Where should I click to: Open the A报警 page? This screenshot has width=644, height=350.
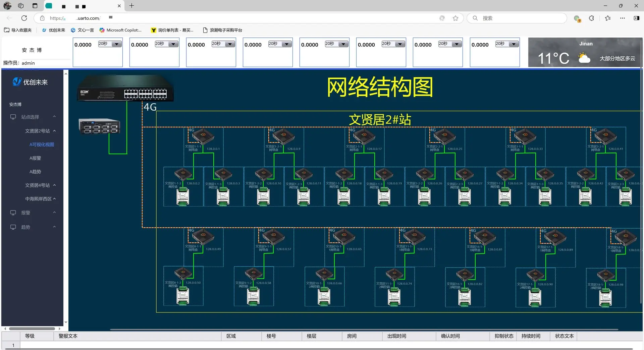click(x=35, y=158)
